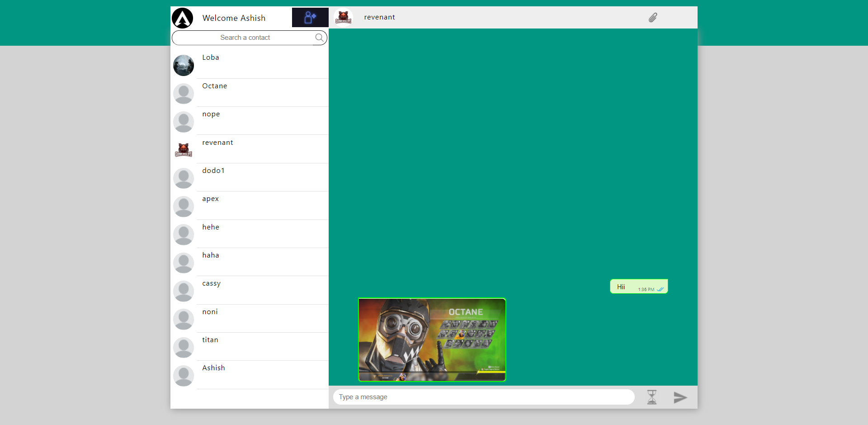
Task: Open the paperclip attachment icon
Action: pos(653,18)
